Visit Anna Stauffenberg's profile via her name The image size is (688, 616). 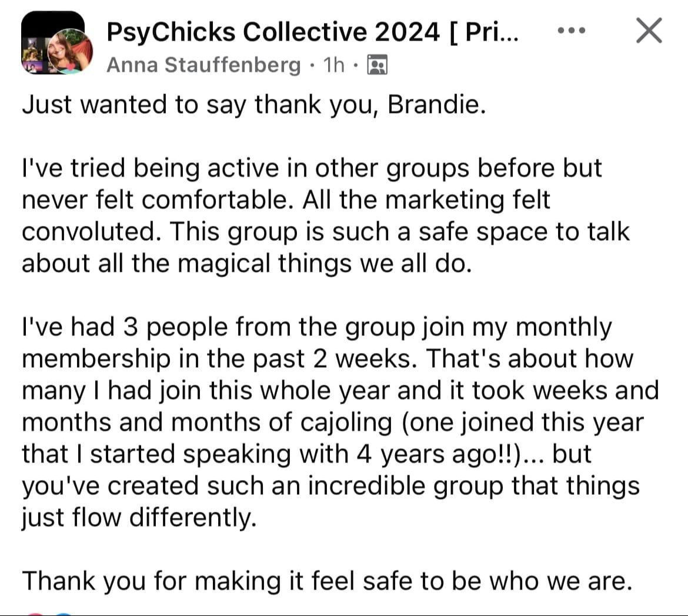click(x=203, y=65)
